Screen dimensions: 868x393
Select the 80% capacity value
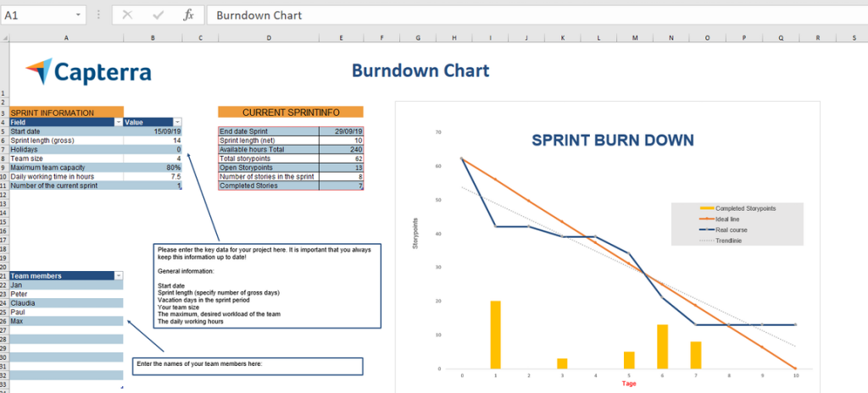pyautogui.click(x=153, y=168)
